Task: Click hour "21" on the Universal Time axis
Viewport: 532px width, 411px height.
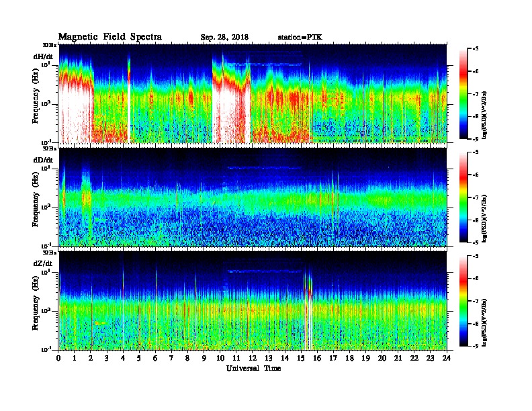Action: point(398,358)
